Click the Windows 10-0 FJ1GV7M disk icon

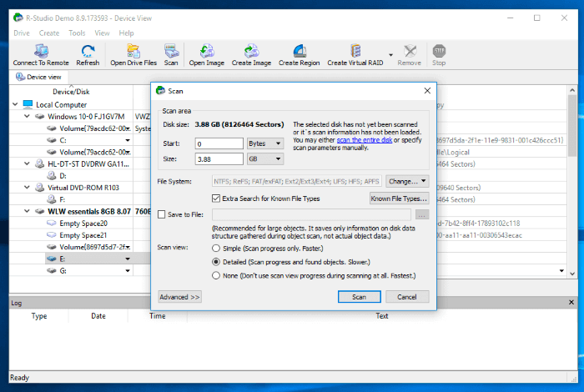click(39, 117)
